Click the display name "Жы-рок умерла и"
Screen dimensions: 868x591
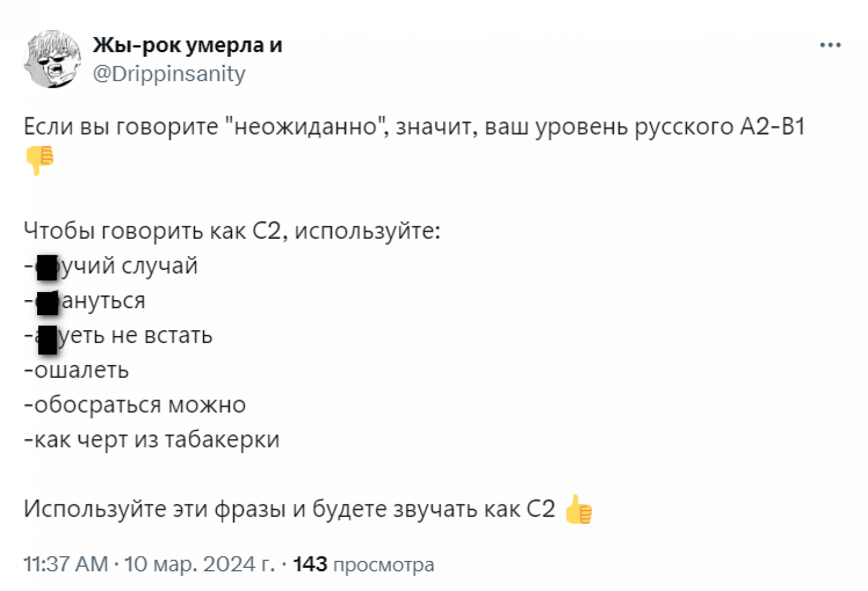pyautogui.click(x=187, y=45)
